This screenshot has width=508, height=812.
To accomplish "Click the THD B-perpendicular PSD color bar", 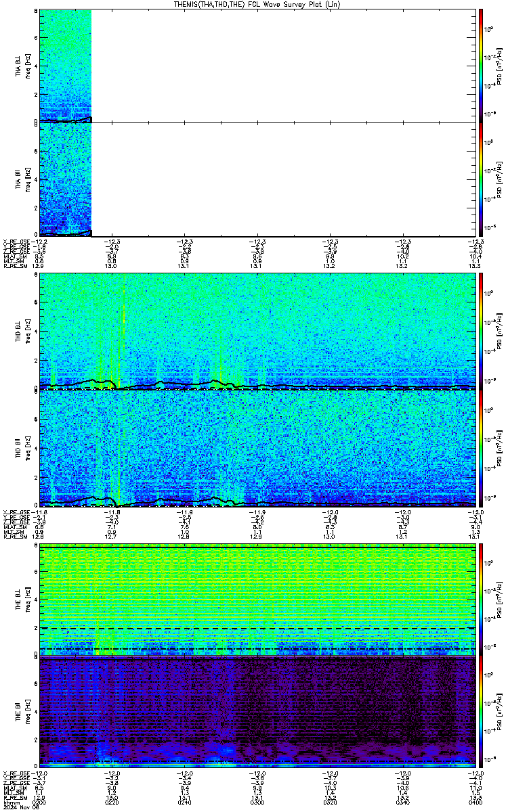I will [x=481, y=332].
